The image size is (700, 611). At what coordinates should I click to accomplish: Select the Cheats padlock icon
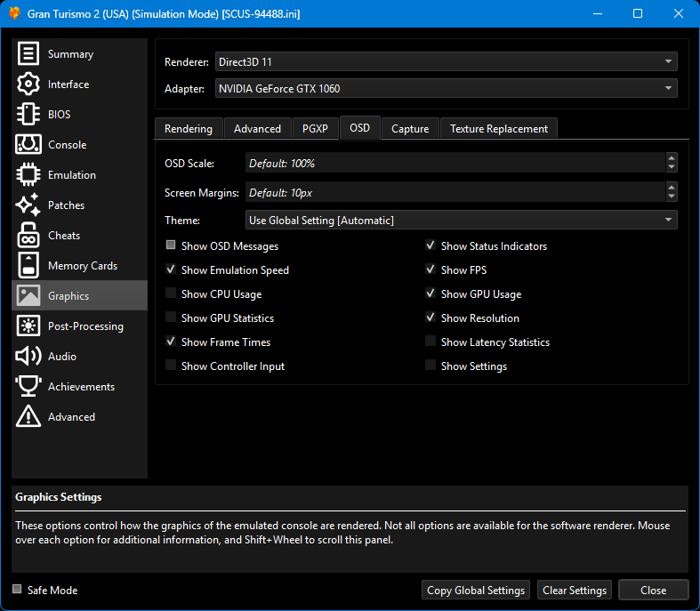(x=28, y=236)
